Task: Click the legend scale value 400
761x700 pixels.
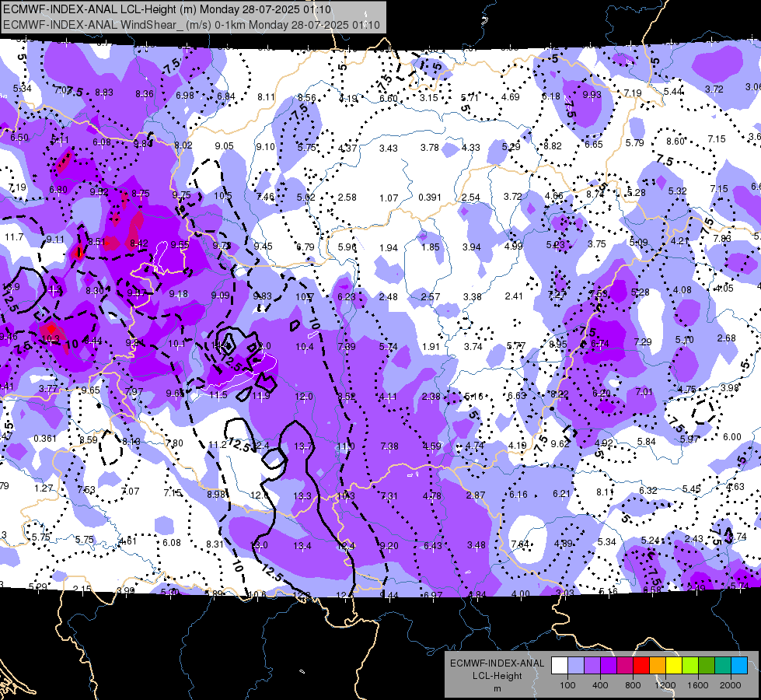Action: pos(600,685)
